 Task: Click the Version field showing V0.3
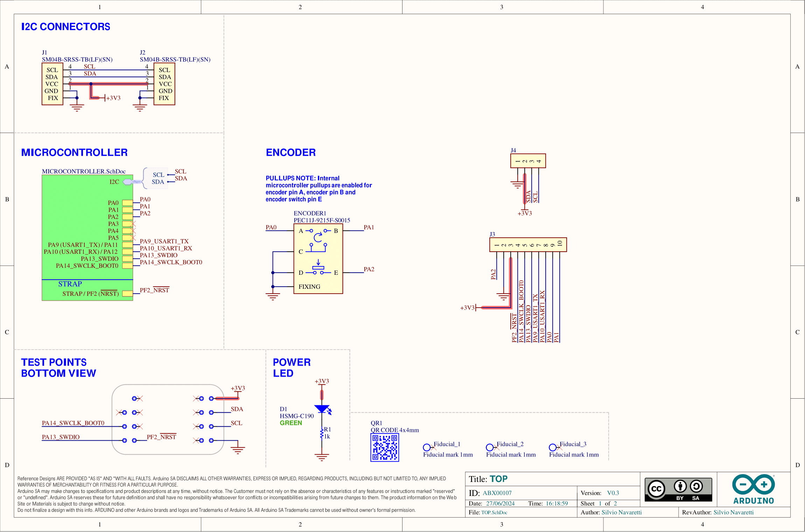612,492
